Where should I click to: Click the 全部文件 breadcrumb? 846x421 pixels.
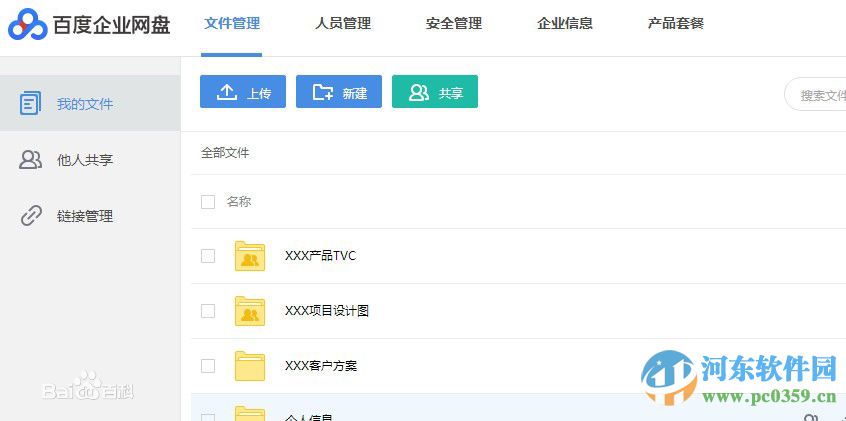225,153
